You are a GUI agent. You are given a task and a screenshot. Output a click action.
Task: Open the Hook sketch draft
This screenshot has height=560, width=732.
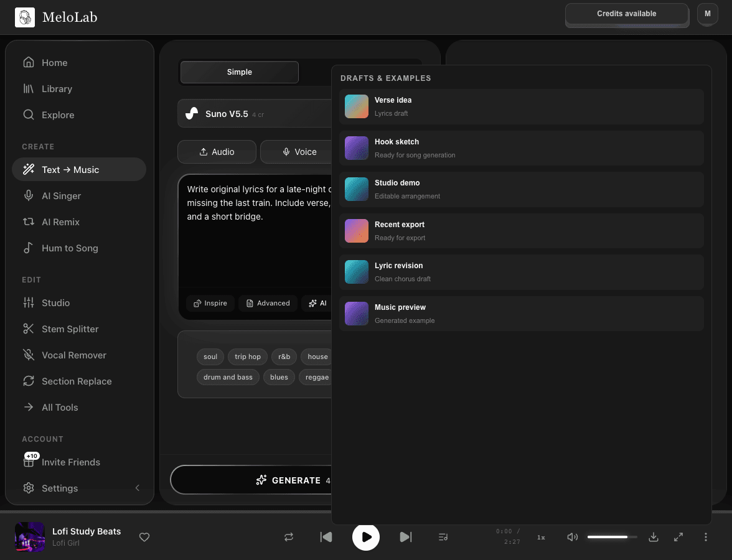tap(522, 148)
